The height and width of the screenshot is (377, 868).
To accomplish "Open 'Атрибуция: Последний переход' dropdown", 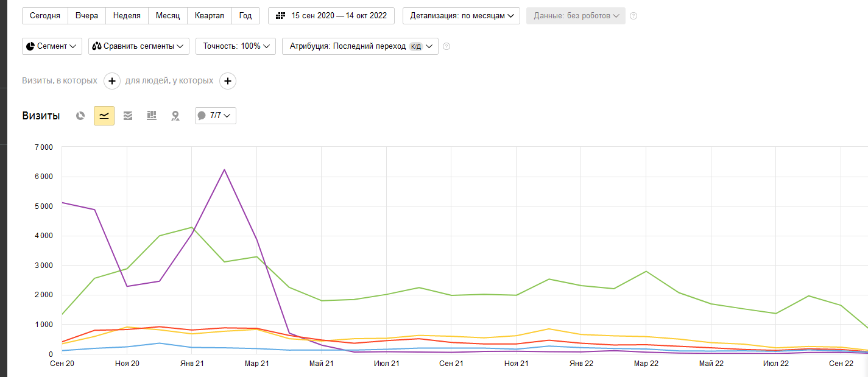I will [360, 46].
